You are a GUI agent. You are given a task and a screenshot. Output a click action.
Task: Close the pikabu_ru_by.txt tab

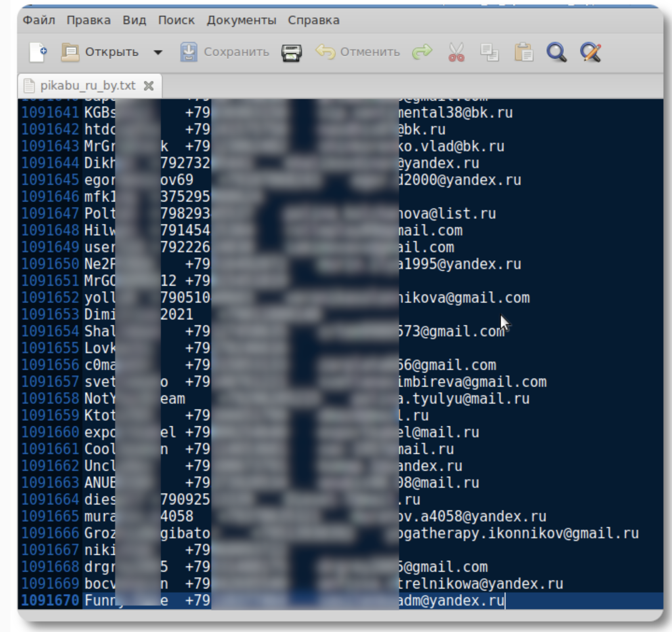pos(149,86)
